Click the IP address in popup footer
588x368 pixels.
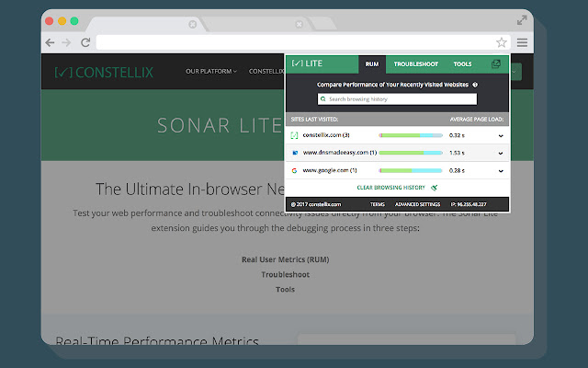tap(469, 204)
